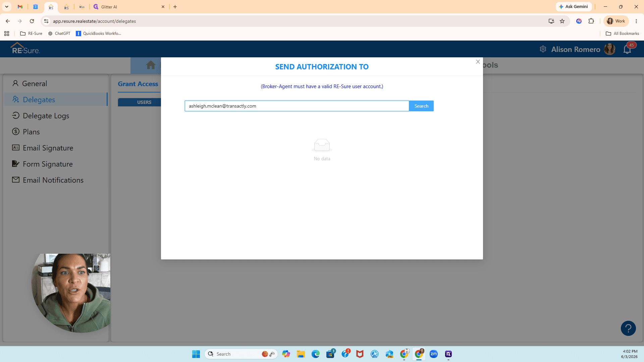Click the install app icon in address bar
Screen dimensions: 644x362
click(x=551, y=21)
